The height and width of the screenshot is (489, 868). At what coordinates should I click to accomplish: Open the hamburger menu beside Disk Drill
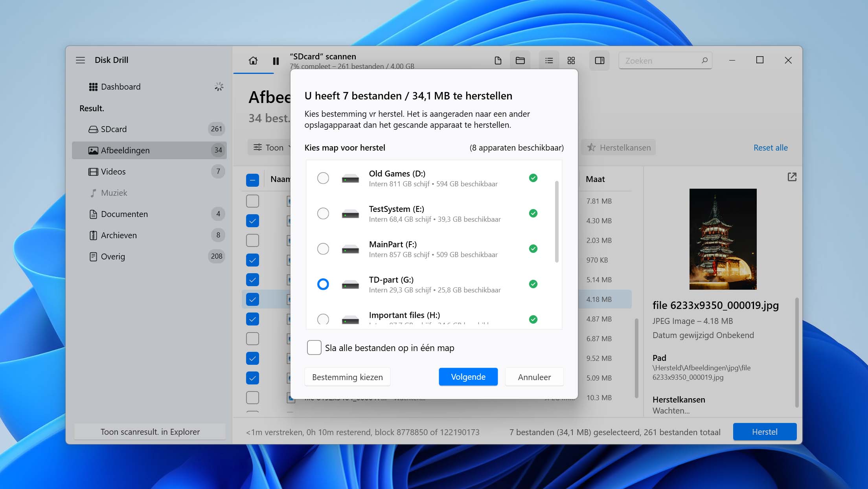click(x=80, y=60)
